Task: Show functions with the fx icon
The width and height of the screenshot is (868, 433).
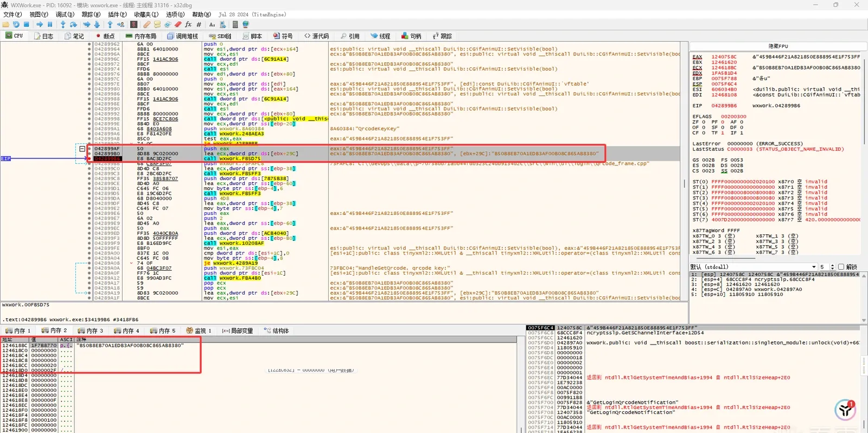Action: [188, 24]
